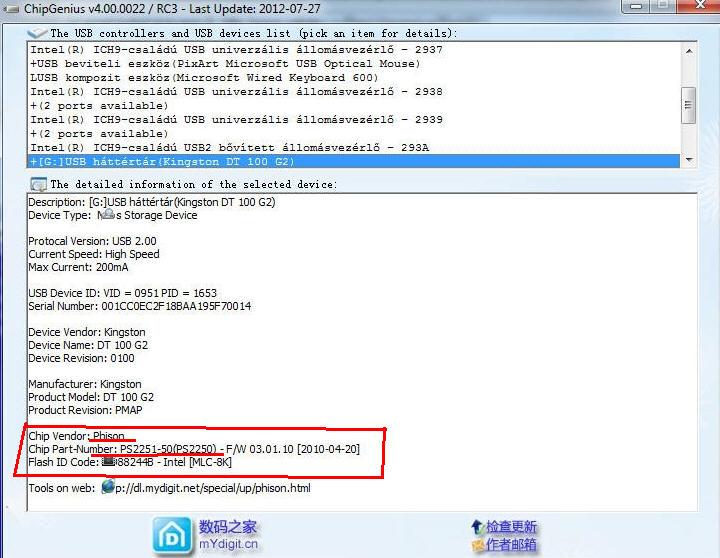Click the Device Revision 0100 line
Screen dimensions: 720x558
[81, 358]
